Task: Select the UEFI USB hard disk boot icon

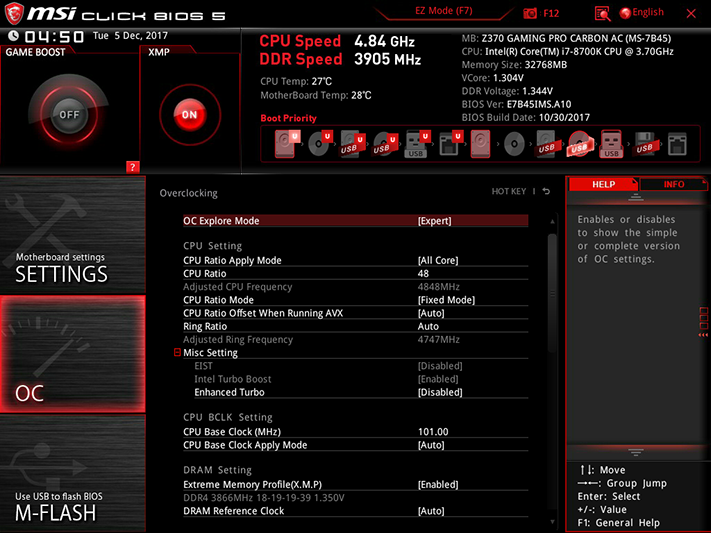Action: point(352,144)
